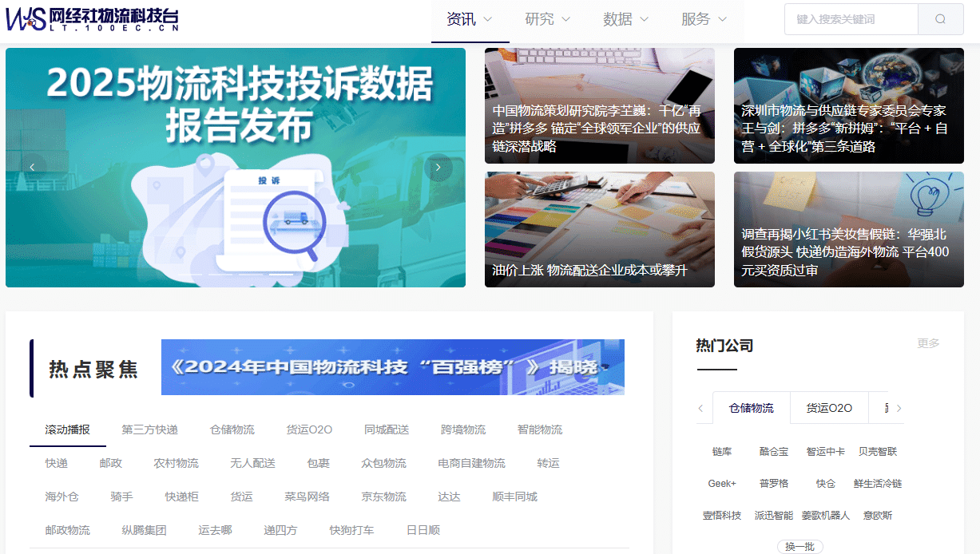Open the 骑手 topic tag

[122, 497]
